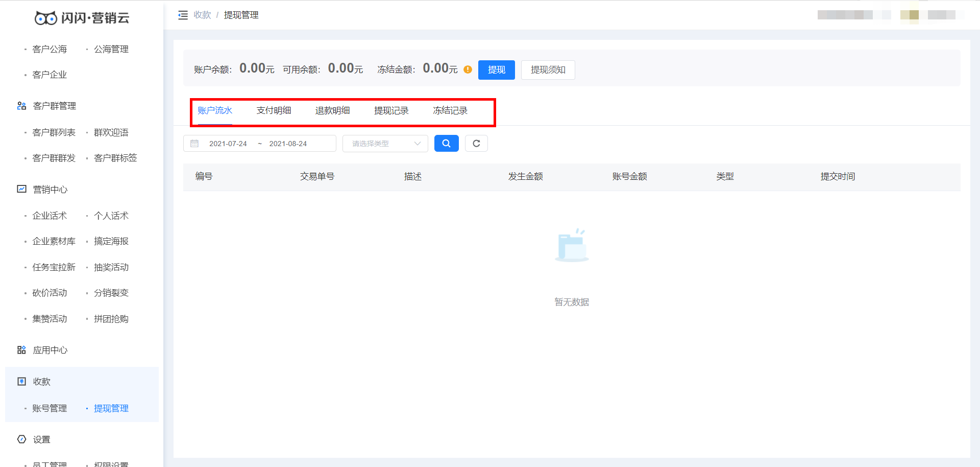Click the 提交时间 column header

pyautogui.click(x=838, y=176)
